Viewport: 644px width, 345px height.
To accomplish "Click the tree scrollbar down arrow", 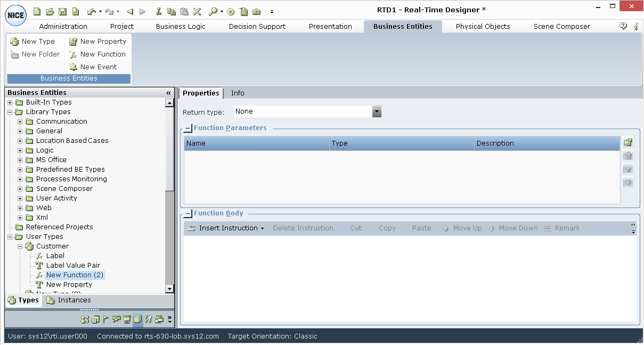I will point(169,288).
